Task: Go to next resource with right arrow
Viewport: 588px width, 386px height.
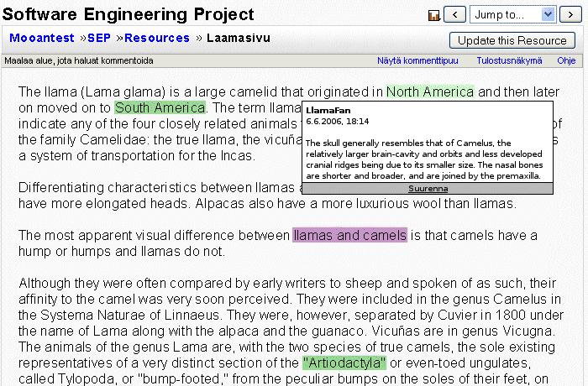Action: click(570, 14)
